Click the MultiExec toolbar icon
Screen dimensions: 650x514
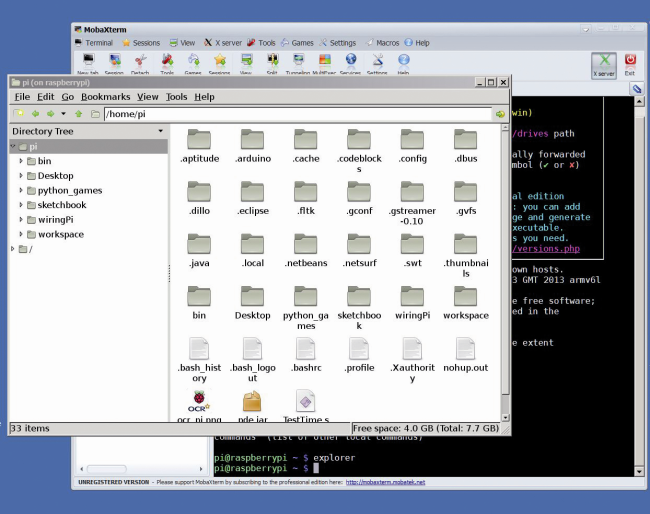(x=325, y=61)
